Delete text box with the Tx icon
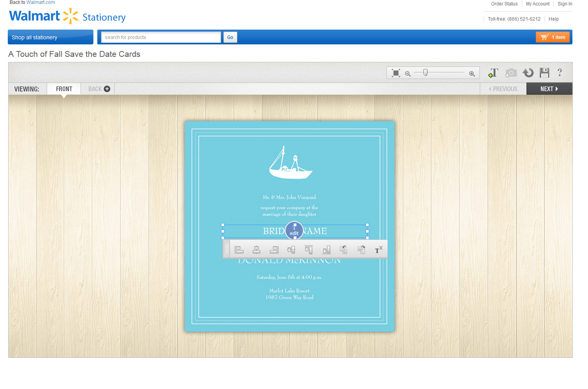The image size is (588, 389). [x=378, y=250]
